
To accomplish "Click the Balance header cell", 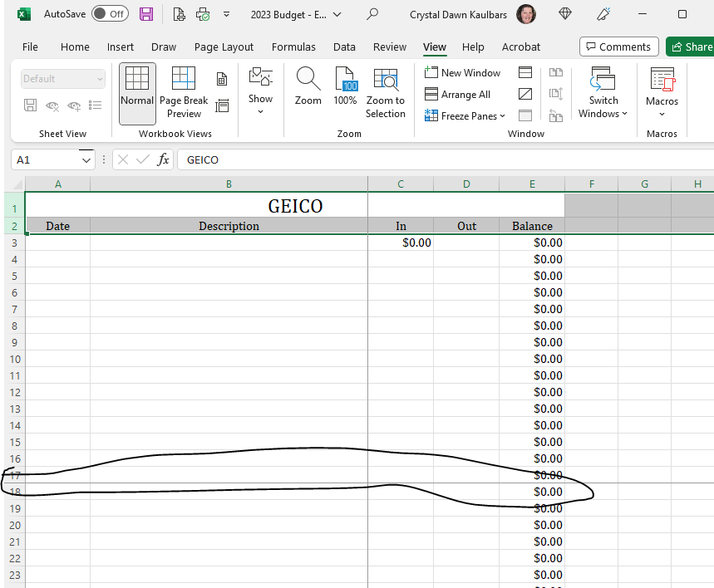I will tap(532, 226).
